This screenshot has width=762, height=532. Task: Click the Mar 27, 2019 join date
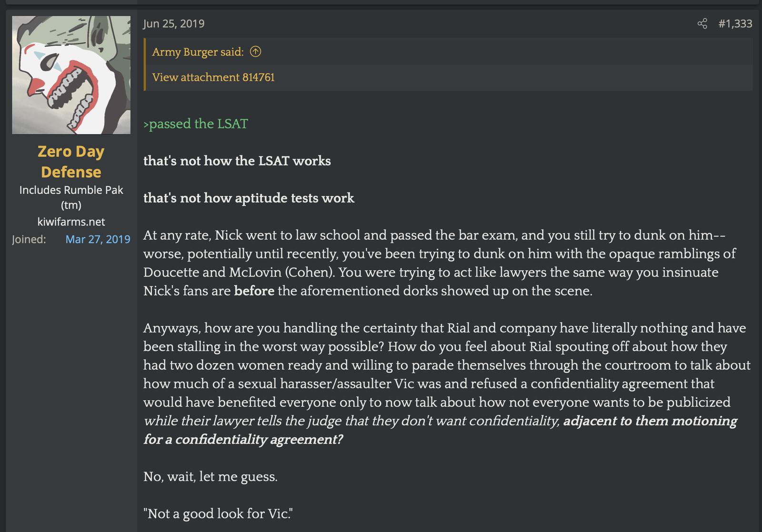pyautogui.click(x=98, y=239)
